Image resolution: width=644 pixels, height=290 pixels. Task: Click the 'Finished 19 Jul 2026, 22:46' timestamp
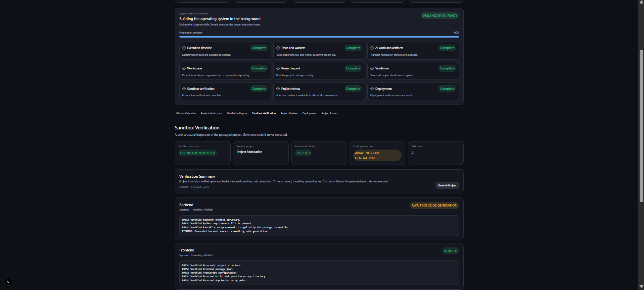point(194,187)
